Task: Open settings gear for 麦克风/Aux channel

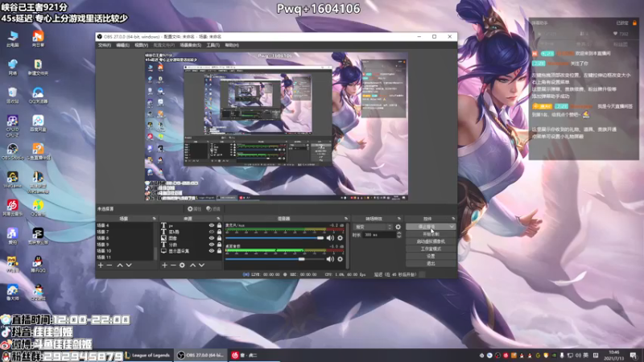Action: click(340, 238)
